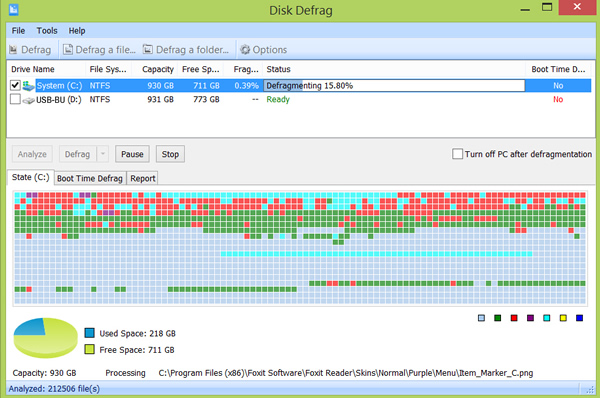Screen dimensions: 600x398
Task: Click the 711 GB free space cell
Action: [206, 86]
